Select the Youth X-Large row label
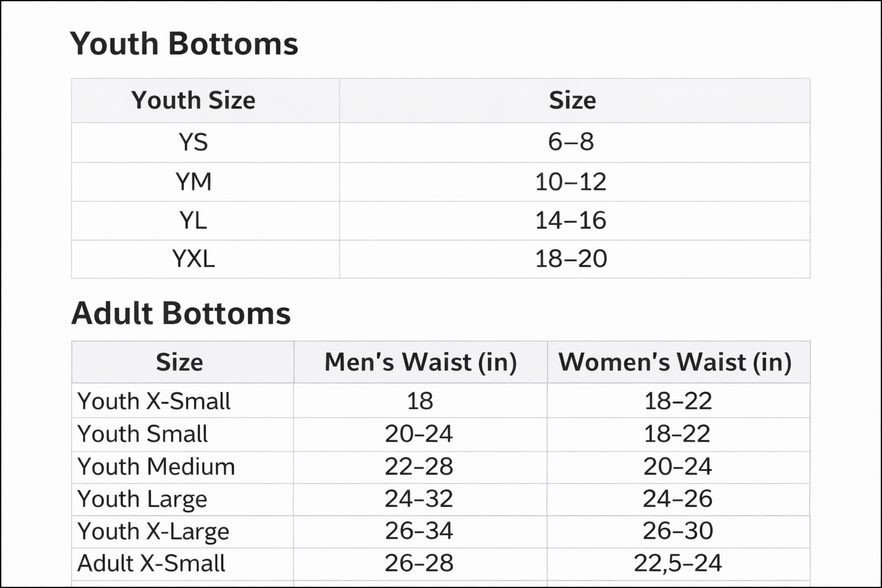882x588 pixels. [x=153, y=532]
